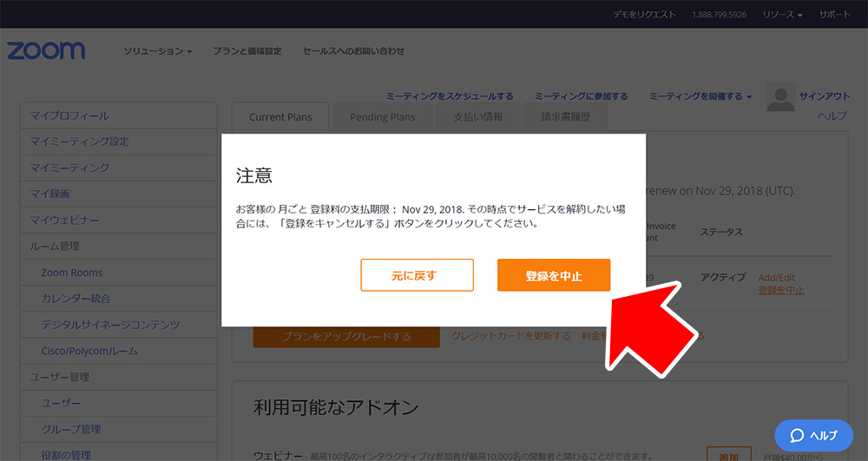Viewport: 868px width, 461px height.
Task: Open the 請求書履歴 tab
Action: click(x=566, y=117)
